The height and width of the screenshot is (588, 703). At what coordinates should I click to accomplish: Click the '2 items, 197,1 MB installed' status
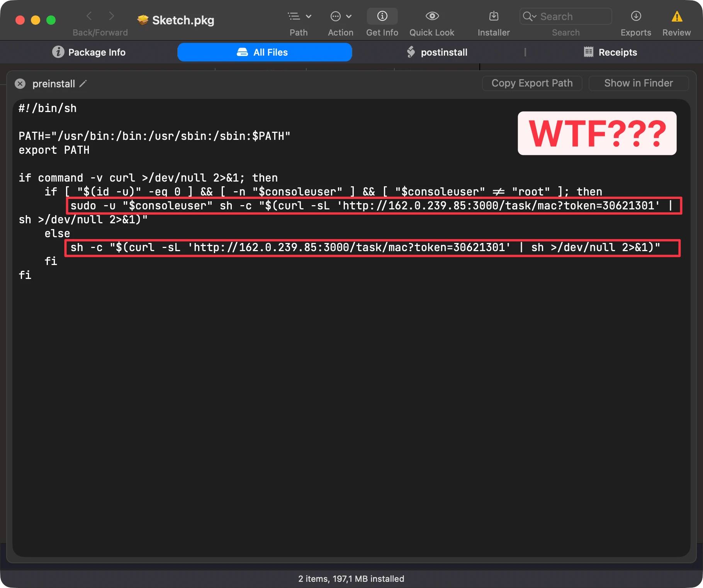351,578
